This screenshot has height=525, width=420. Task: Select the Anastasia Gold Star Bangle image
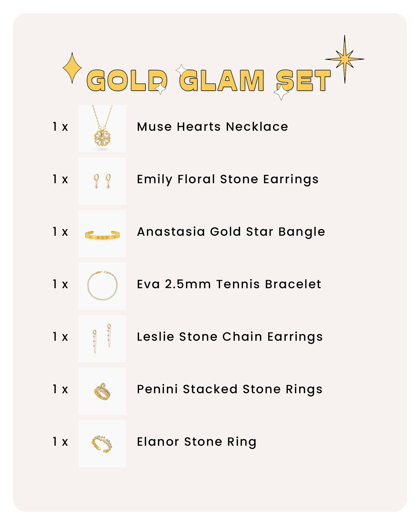click(x=102, y=234)
